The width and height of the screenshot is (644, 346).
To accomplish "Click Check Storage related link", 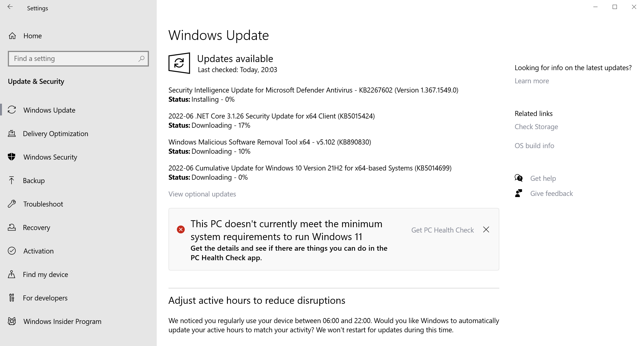I will pos(535,127).
